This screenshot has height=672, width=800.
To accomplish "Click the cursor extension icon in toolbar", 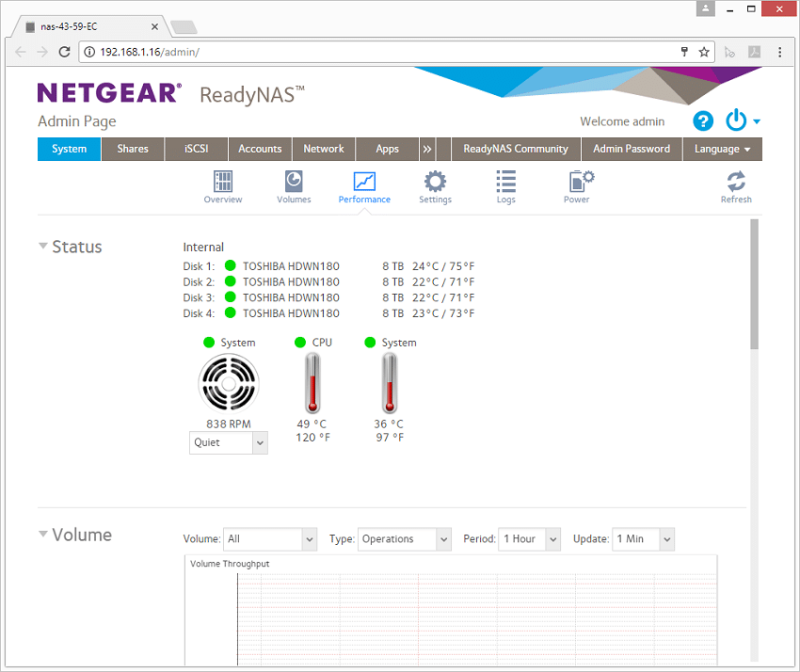I will click(x=729, y=52).
